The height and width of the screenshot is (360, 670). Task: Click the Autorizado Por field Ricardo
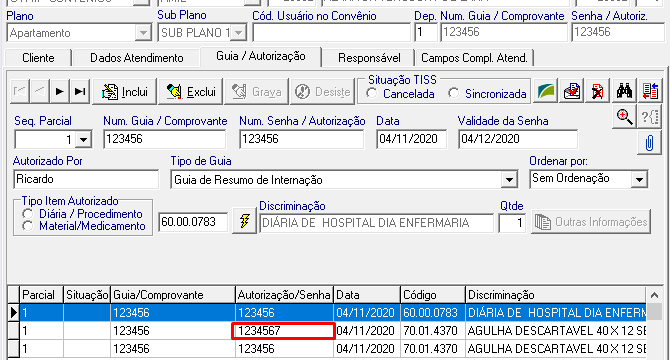click(86, 179)
